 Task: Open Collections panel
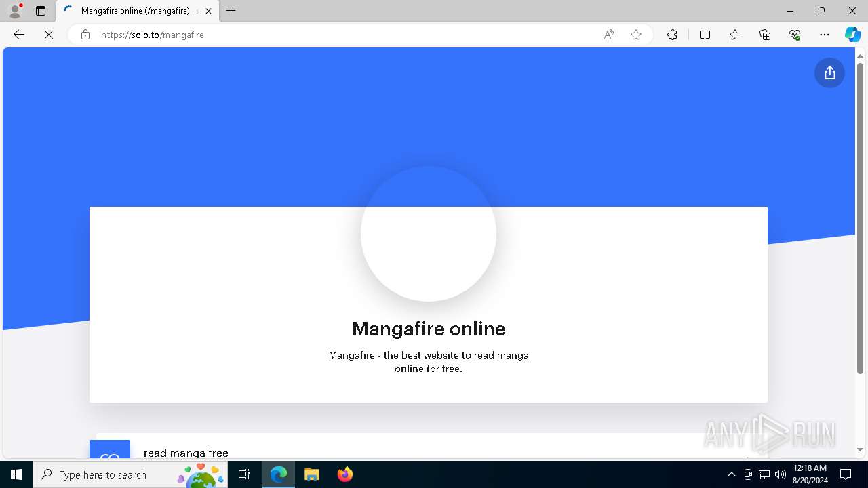pos(765,35)
